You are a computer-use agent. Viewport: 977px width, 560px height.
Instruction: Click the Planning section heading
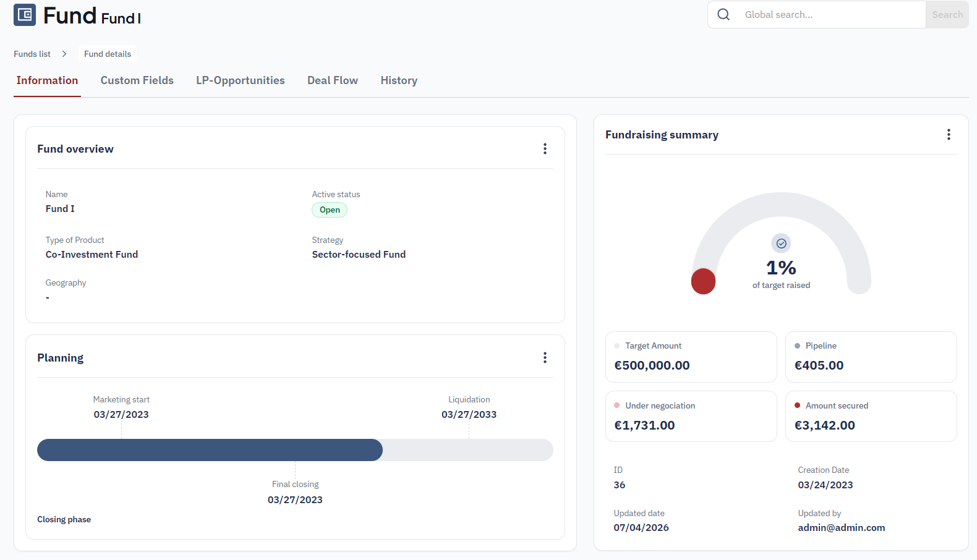(x=60, y=357)
